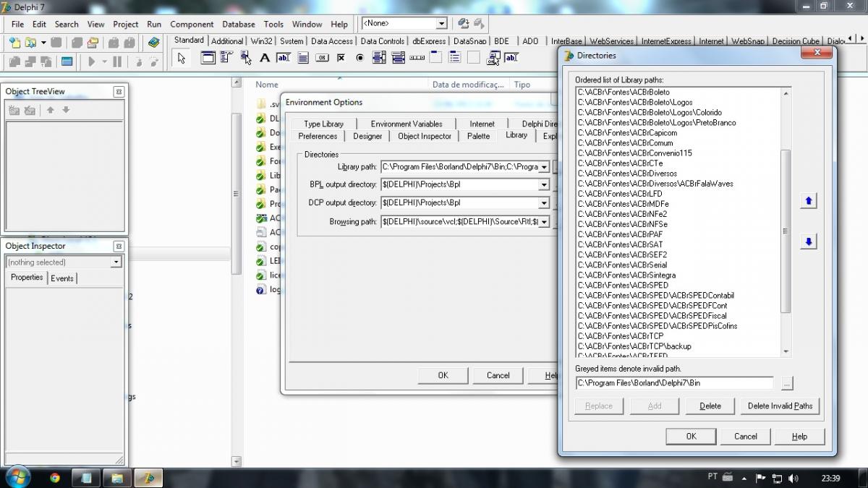
Task: Click the Open project folder icon
Action: 93,43
